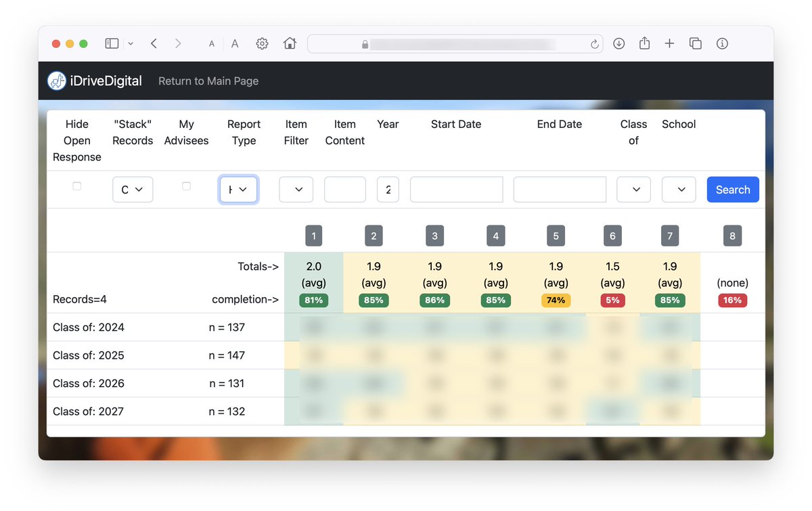Click the n = 132 count
The width and height of the screenshot is (812, 511).
click(x=227, y=412)
